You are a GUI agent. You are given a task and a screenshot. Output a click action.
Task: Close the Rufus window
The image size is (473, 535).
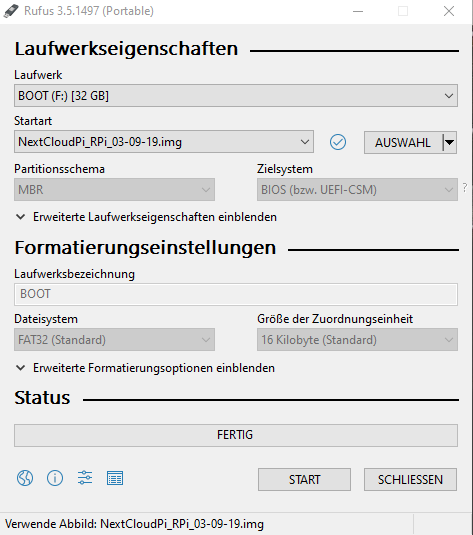[449, 11]
